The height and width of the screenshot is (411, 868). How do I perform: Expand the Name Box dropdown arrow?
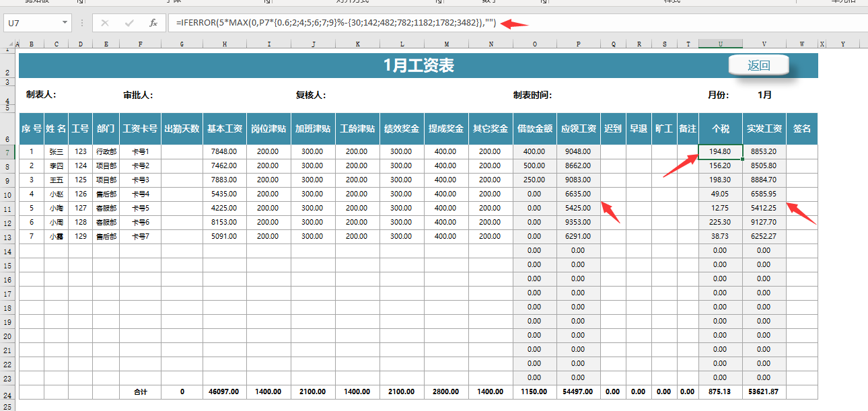click(x=65, y=23)
